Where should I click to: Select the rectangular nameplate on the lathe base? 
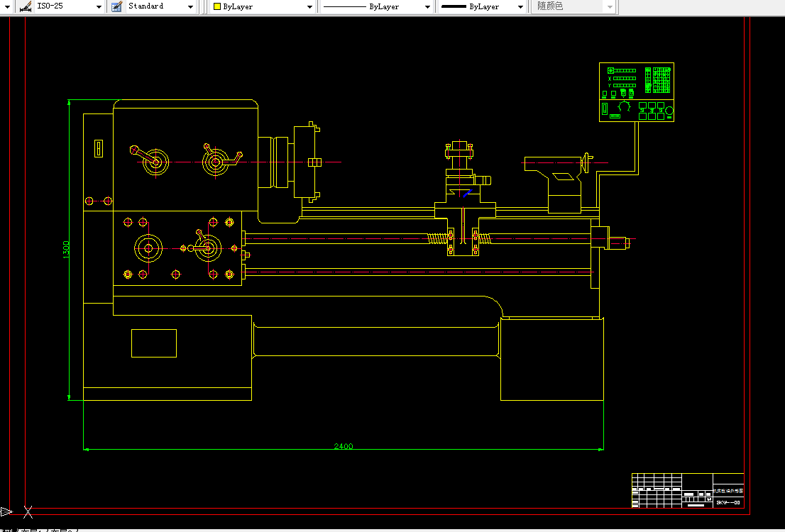pyautogui.click(x=154, y=343)
